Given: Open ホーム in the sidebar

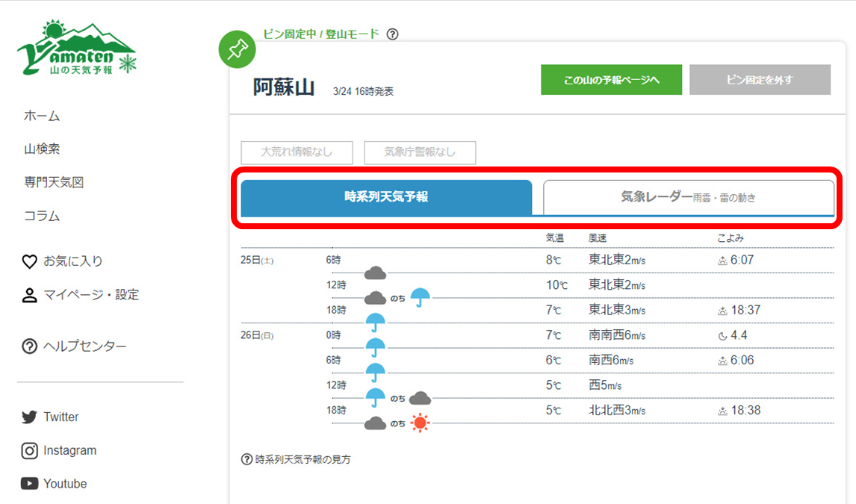Looking at the screenshot, I should (42, 116).
